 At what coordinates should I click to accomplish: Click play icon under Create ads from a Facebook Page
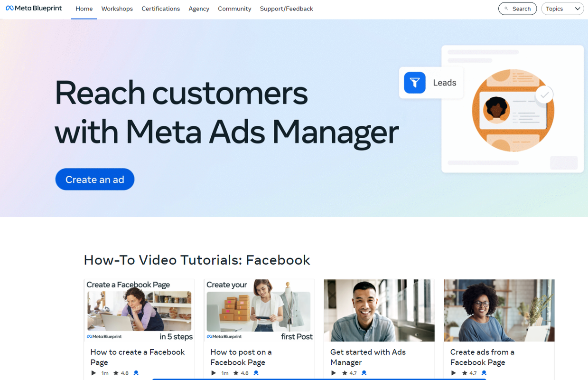[x=453, y=373]
